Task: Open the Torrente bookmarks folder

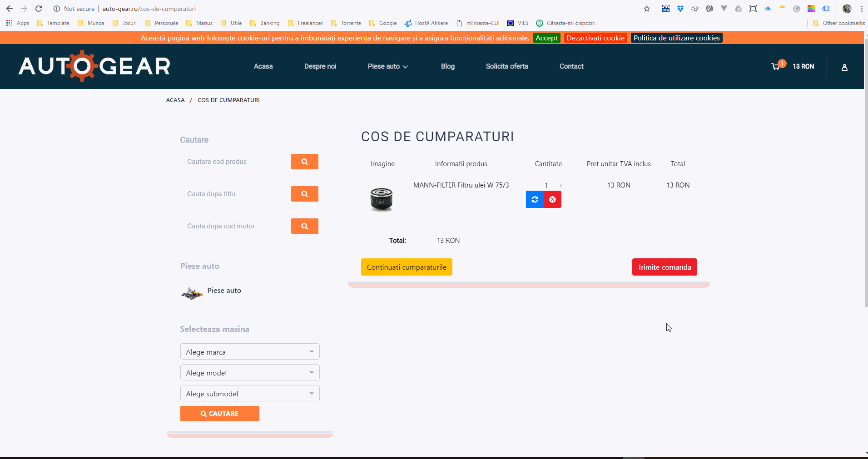Action: point(346,23)
